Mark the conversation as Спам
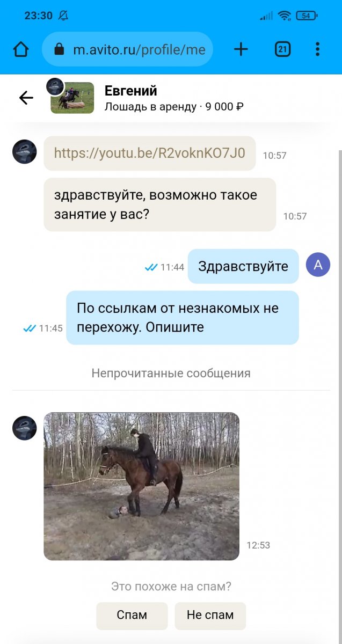The width and height of the screenshot is (342, 644). pyautogui.click(x=132, y=616)
